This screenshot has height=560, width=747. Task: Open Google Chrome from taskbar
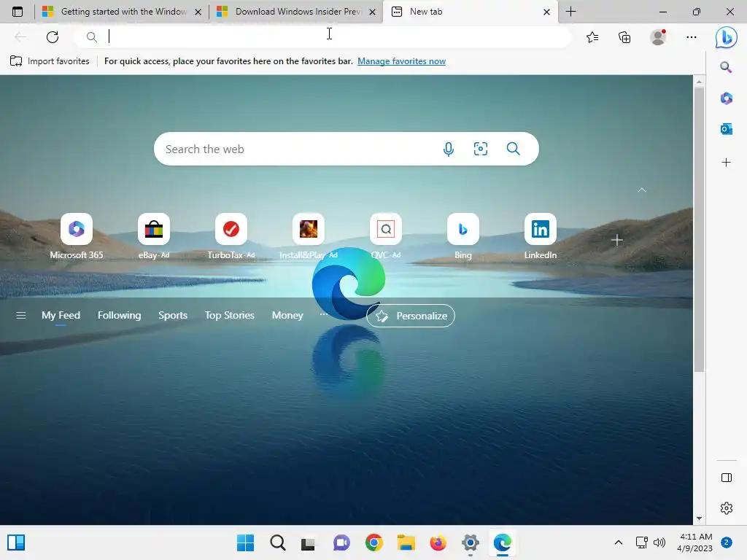(x=374, y=542)
